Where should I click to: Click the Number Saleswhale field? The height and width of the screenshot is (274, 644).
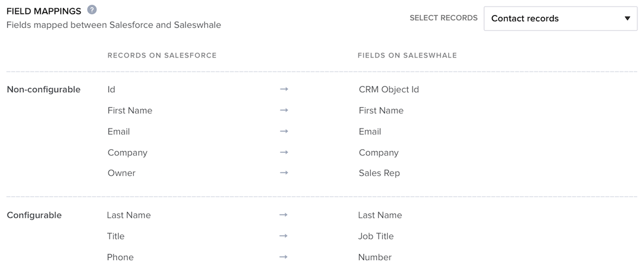point(374,257)
